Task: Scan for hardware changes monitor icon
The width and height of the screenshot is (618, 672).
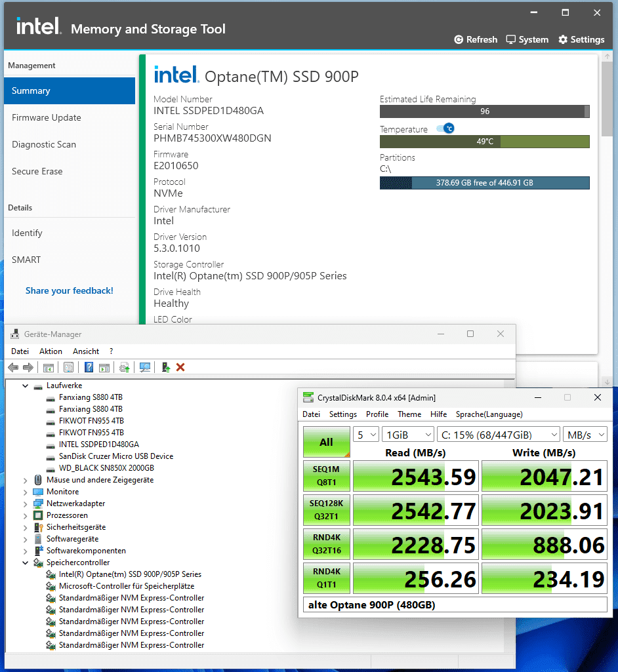Action: coord(145,367)
